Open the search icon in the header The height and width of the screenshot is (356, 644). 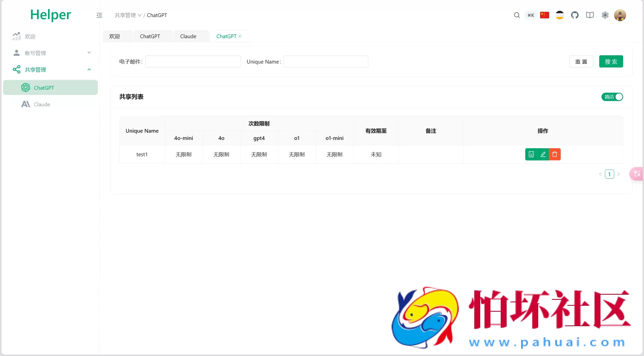517,15
